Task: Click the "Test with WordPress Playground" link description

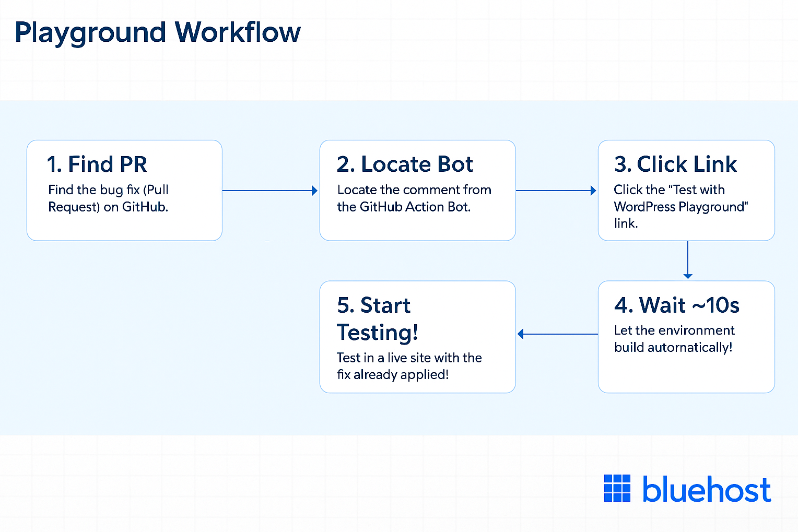Action: 681,207
